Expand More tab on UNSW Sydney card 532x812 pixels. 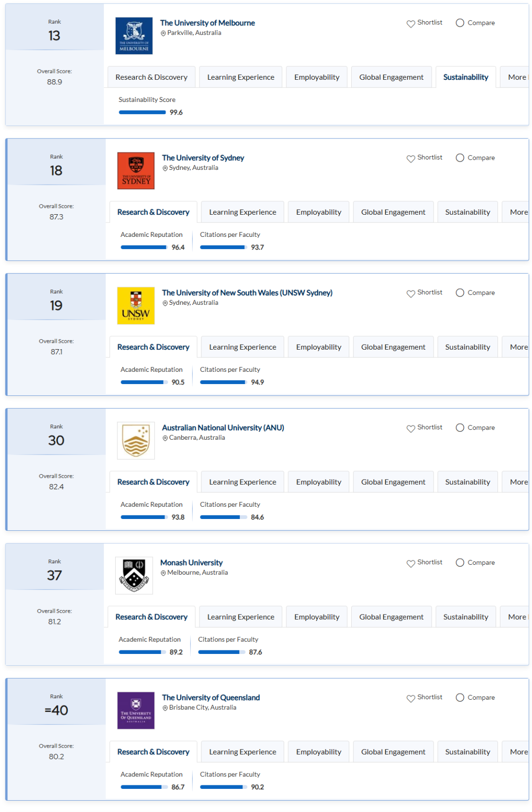516,347
